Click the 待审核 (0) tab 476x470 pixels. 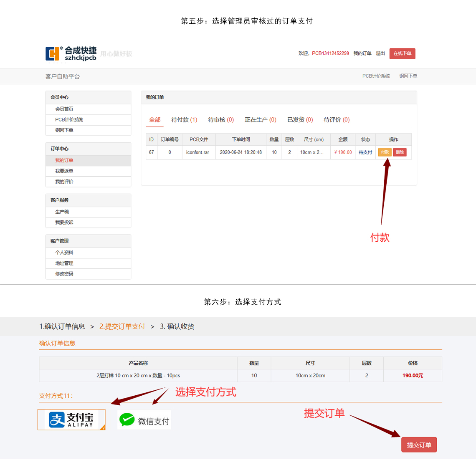point(221,120)
